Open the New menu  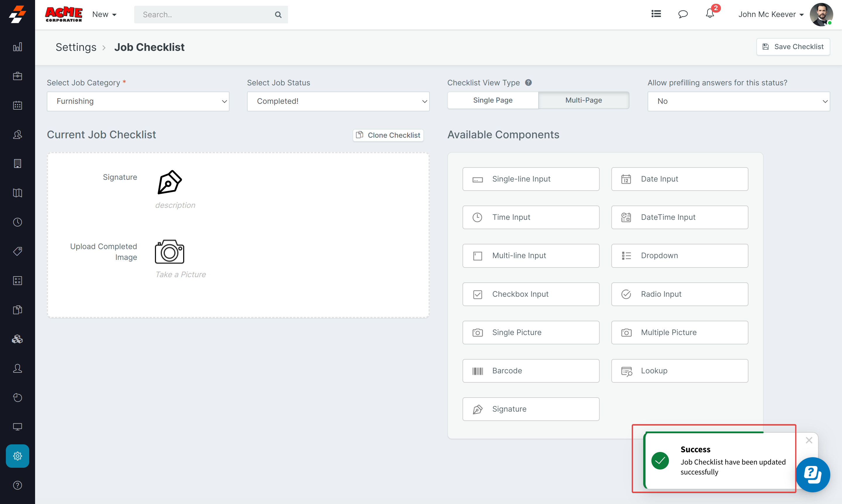(x=104, y=14)
